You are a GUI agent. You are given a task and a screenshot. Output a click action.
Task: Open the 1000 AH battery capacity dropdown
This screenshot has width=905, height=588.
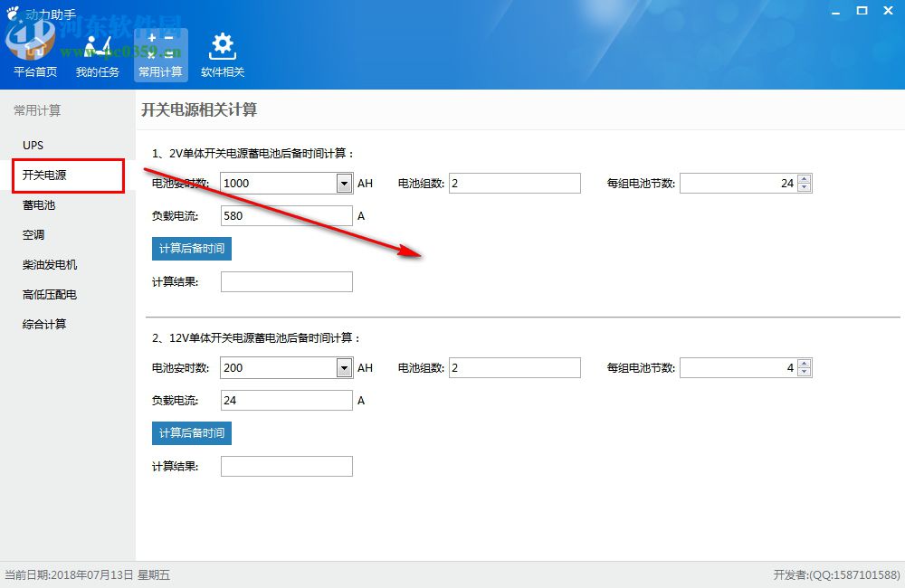343,183
